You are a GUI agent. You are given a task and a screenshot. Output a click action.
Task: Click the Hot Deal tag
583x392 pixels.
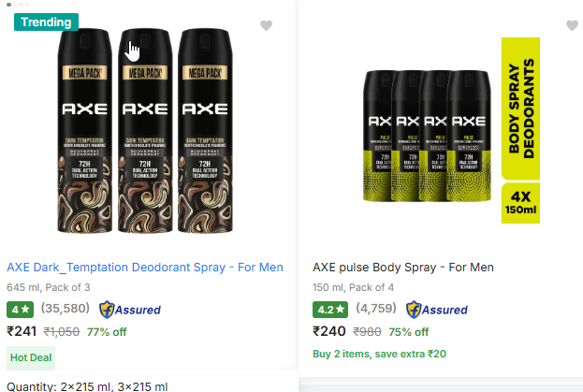(x=31, y=356)
